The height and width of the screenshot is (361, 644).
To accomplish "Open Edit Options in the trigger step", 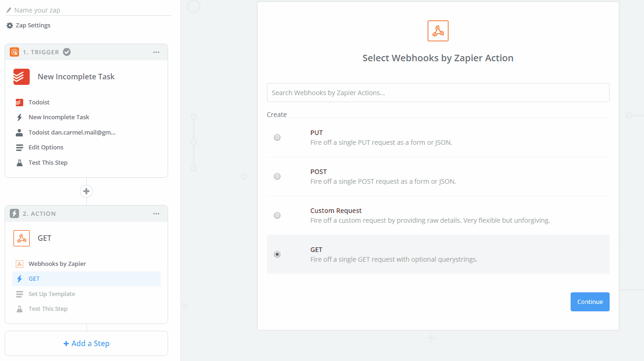I will 46,148.
